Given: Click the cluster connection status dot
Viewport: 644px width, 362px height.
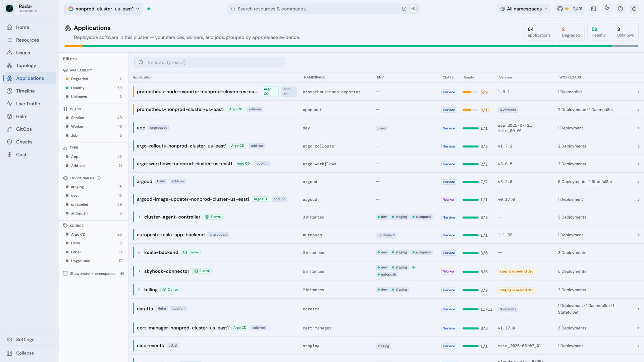Looking at the screenshot, I should 149,9.
